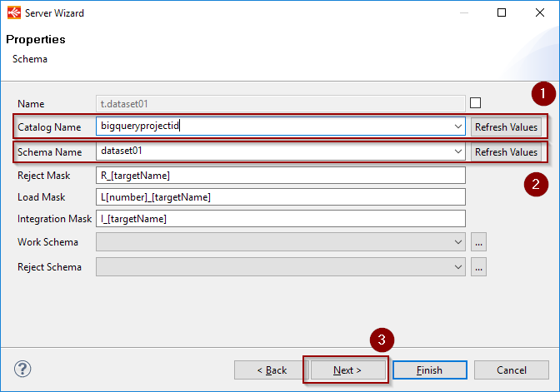Open the Schema Name dropdown arrow
The height and width of the screenshot is (392, 560).
tap(457, 151)
